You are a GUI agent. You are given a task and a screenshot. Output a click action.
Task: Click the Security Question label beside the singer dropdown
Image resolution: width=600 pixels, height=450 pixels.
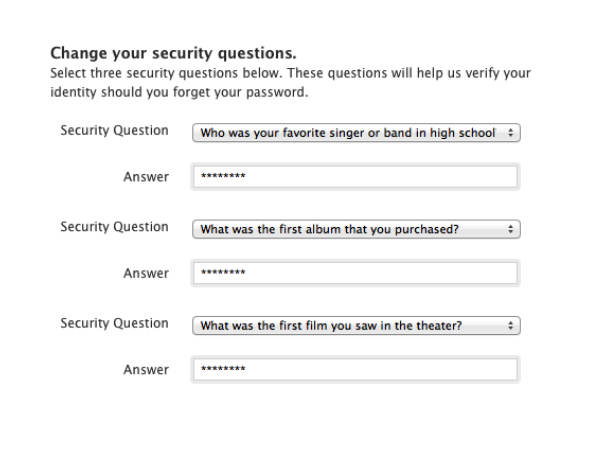tap(114, 131)
